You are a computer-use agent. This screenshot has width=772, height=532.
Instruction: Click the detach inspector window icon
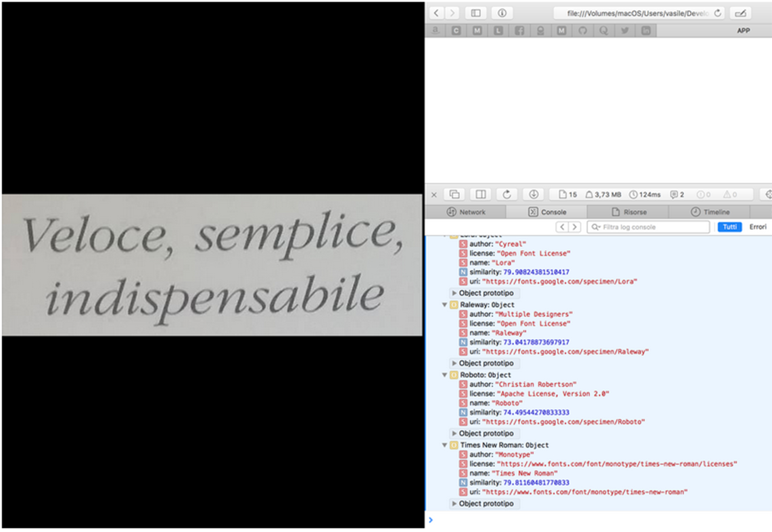tap(454, 195)
